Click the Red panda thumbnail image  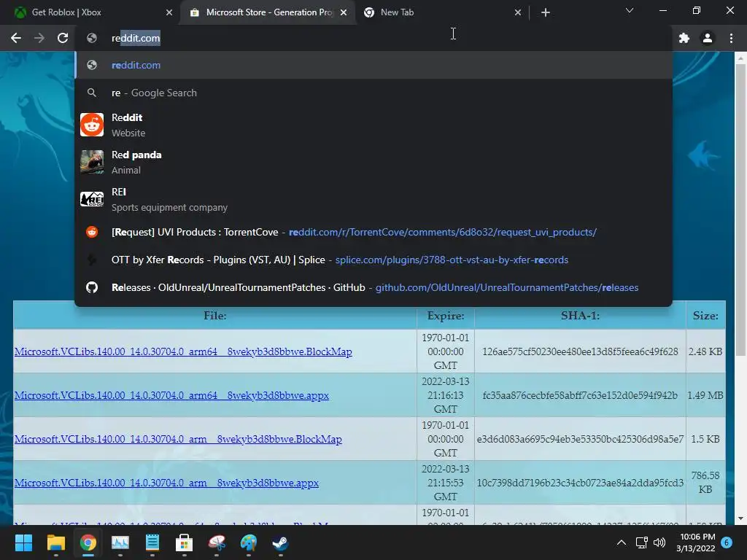point(92,162)
